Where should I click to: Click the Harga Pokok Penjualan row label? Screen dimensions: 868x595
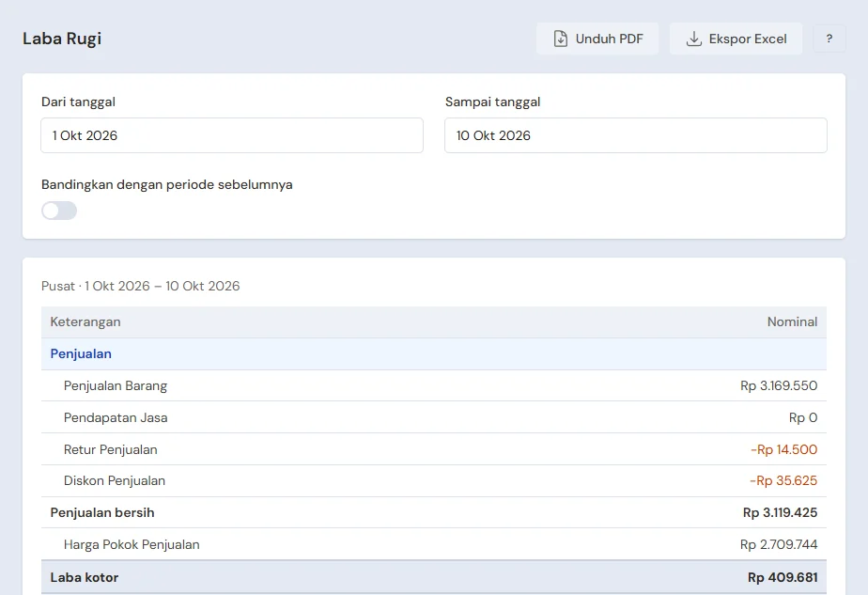click(x=132, y=544)
